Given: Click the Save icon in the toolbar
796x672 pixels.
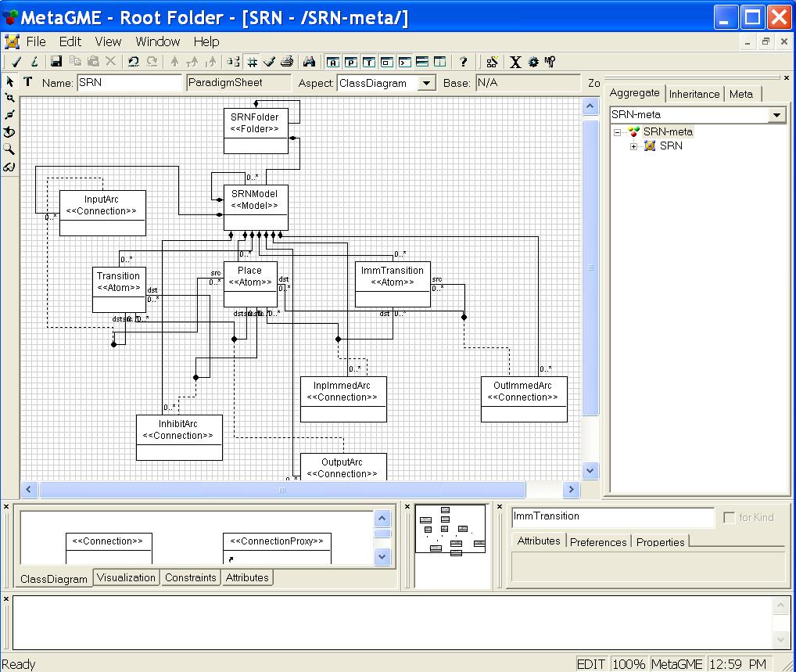Looking at the screenshot, I should tap(56, 62).
